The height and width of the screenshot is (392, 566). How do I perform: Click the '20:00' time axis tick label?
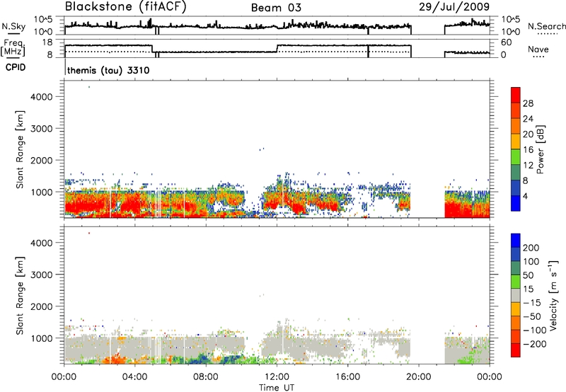[419, 377]
